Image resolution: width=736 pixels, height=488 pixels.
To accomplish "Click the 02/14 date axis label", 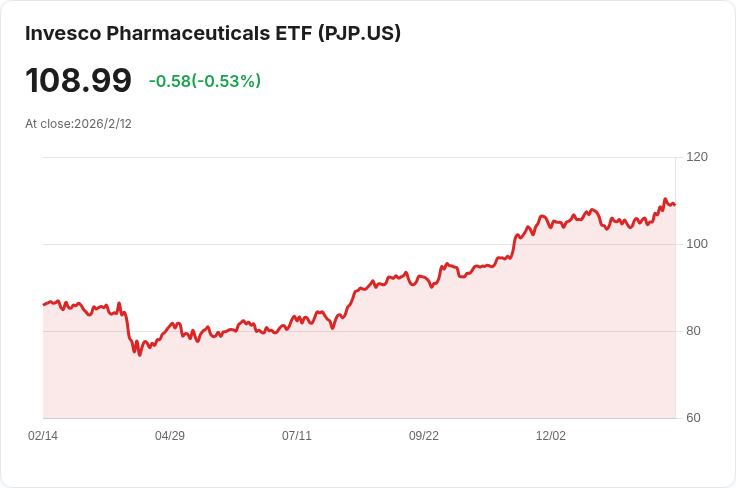I will (x=43, y=436).
